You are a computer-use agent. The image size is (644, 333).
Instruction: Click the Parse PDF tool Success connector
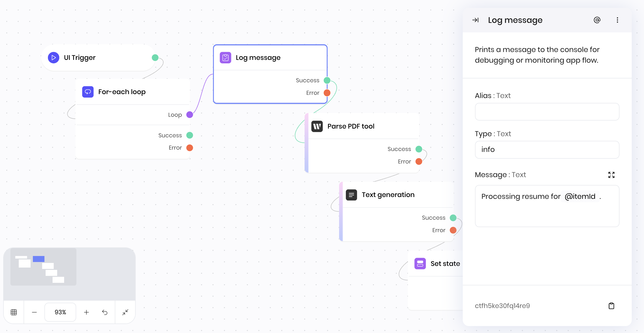pos(419,149)
